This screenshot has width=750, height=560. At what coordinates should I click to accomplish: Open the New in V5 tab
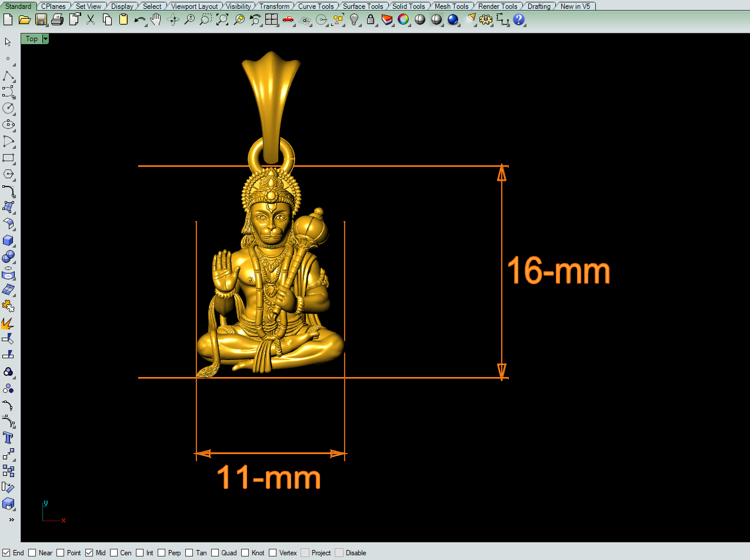(x=575, y=6)
